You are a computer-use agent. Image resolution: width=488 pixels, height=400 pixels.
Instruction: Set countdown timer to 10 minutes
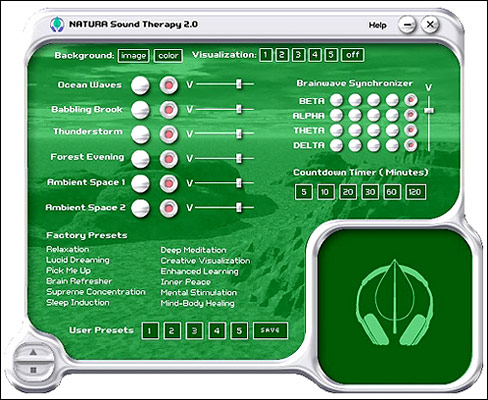[325, 192]
